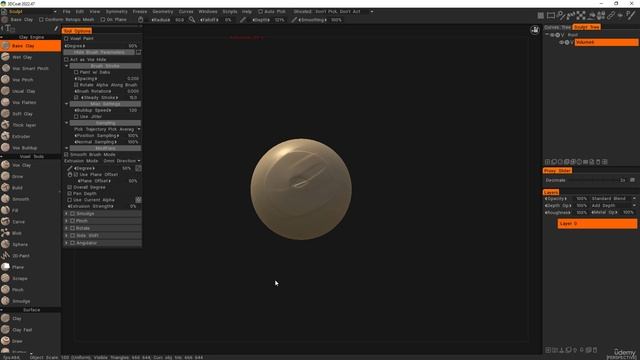Image resolution: width=640 pixels, height=360 pixels.
Task: Toggle visibility eye of Volume4 layer
Action: tap(561, 42)
